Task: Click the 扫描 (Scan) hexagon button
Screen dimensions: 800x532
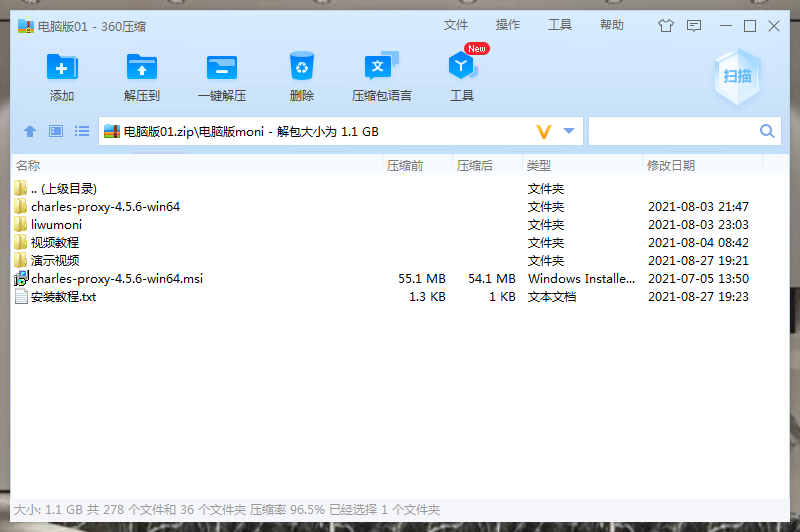Action: click(x=737, y=76)
